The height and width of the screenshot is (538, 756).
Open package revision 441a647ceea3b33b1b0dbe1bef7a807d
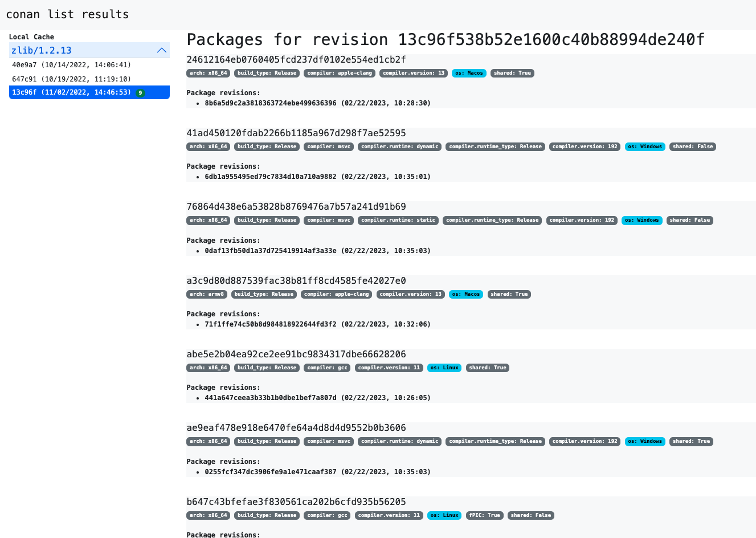pyautogui.click(x=270, y=398)
